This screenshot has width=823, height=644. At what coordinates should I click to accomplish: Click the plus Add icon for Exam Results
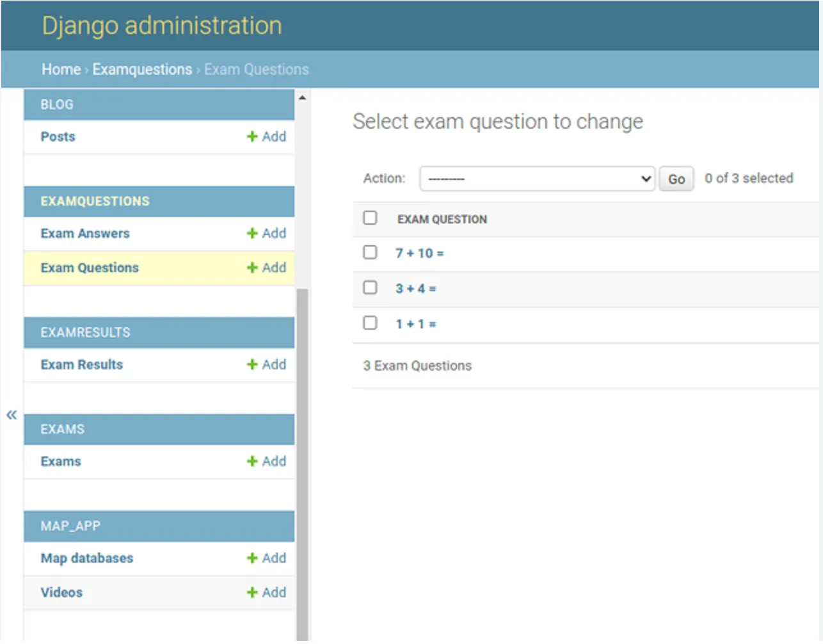point(252,365)
